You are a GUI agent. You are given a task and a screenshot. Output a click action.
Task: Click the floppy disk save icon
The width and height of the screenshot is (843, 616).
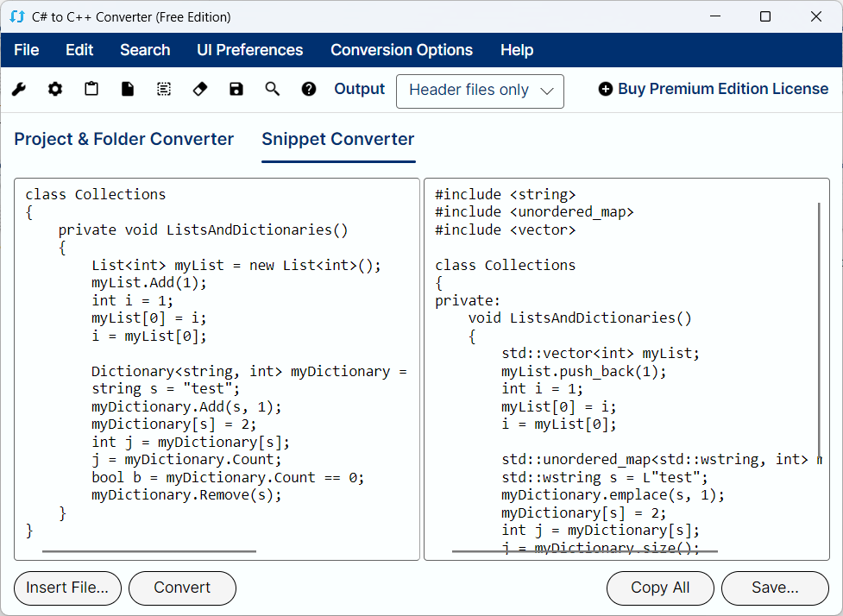tap(236, 90)
